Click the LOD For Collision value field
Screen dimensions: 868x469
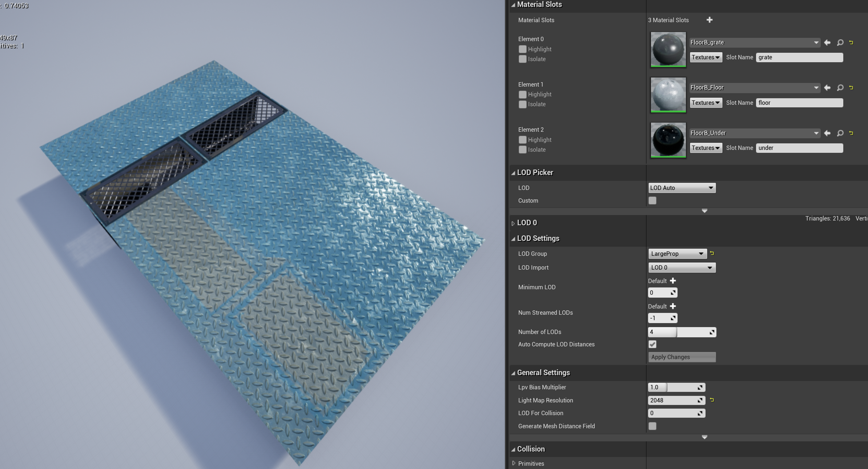[x=676, y=413]
